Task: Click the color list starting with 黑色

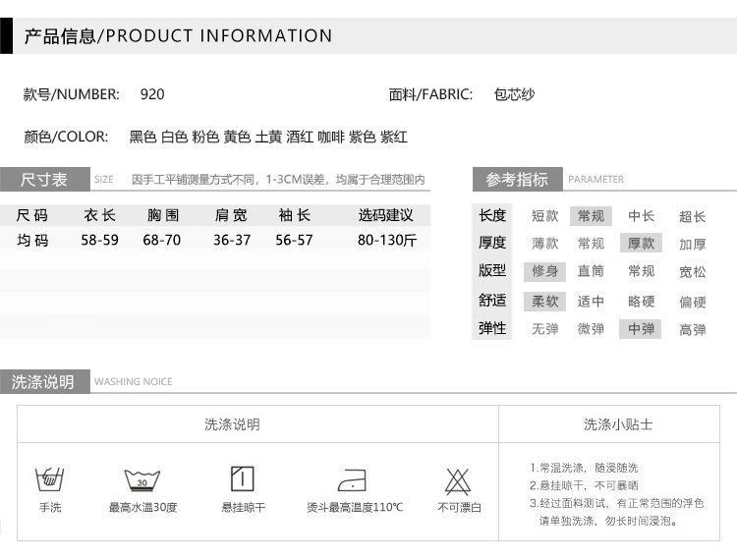Action: [x=268, y=137]
